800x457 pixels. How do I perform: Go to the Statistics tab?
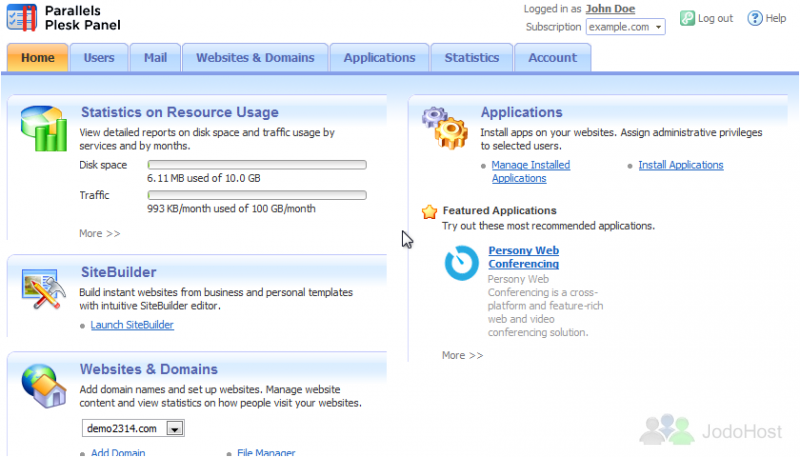click(471, 58)
